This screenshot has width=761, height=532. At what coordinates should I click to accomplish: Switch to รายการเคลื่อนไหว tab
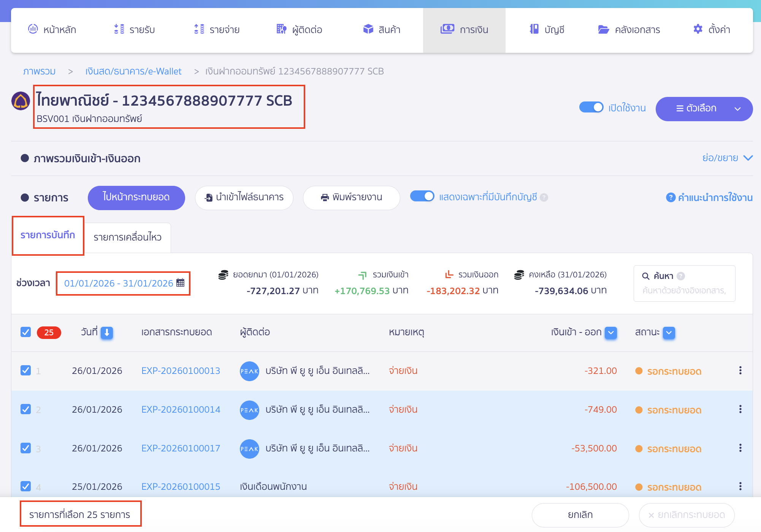point(127,237)
